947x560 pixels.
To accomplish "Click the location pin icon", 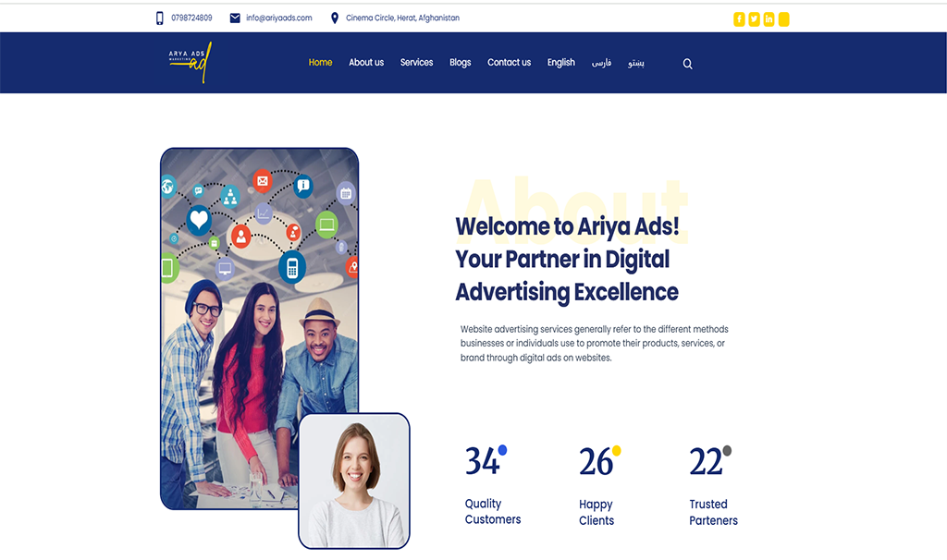I will [335, 18].
